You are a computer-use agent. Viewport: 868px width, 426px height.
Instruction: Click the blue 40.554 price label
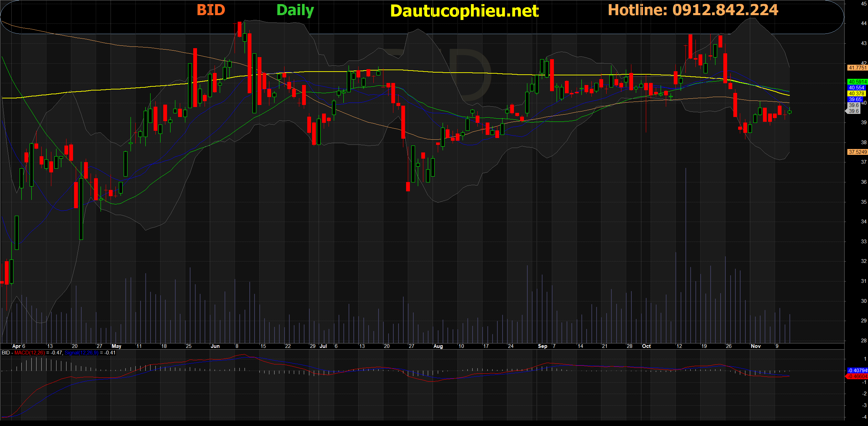point(856,88)
